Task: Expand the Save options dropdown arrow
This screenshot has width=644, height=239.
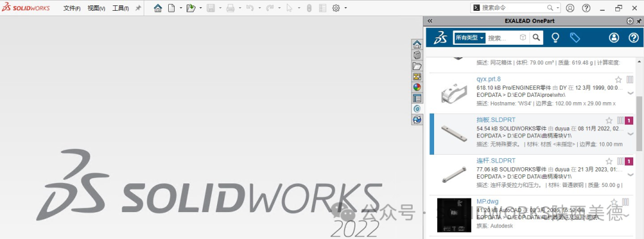Action: click(x=220, y=8)
